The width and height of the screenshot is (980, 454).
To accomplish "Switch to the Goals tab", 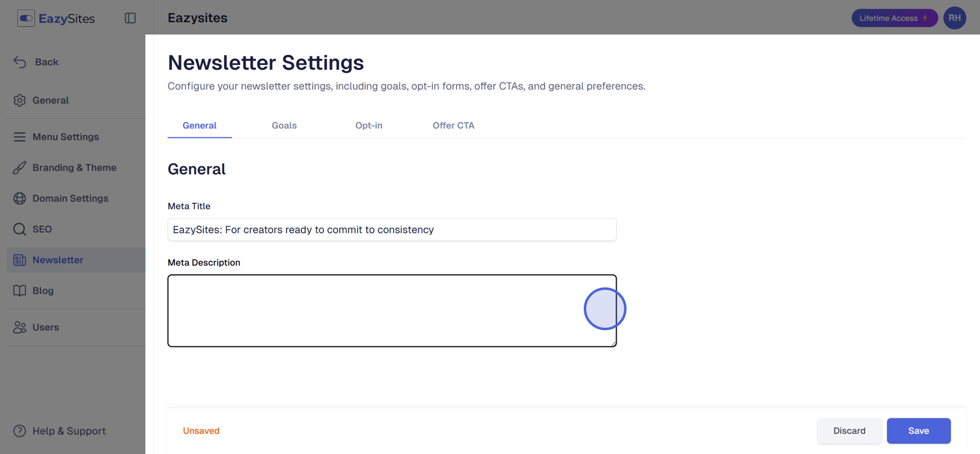I will (284, 126).
